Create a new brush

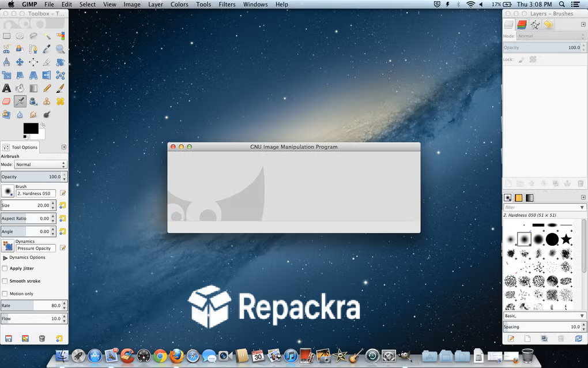(527, 339)
